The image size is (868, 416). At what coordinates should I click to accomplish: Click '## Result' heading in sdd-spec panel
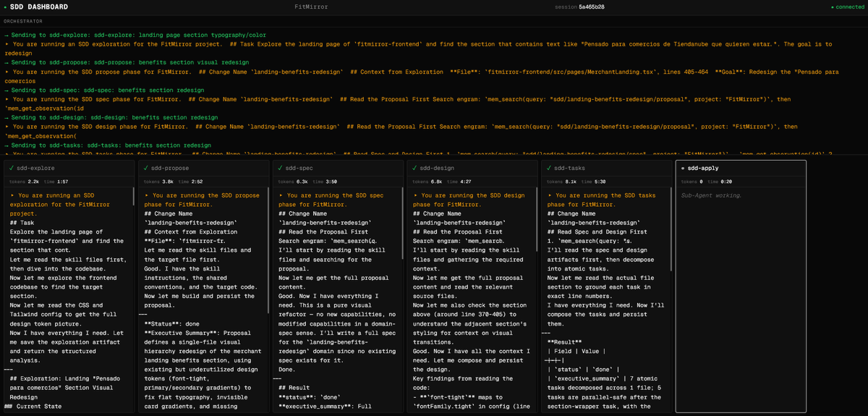click(x=294, y=387)
